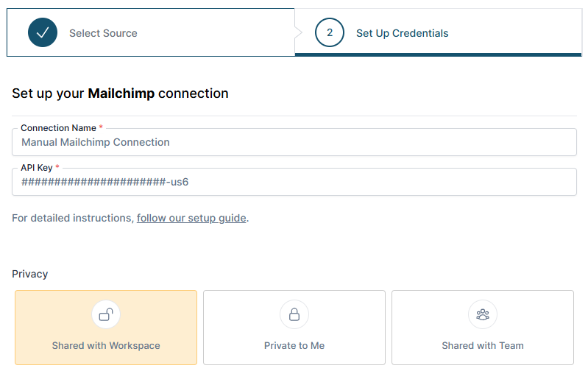Click the closed padlock icon

(x=294, y=314)
